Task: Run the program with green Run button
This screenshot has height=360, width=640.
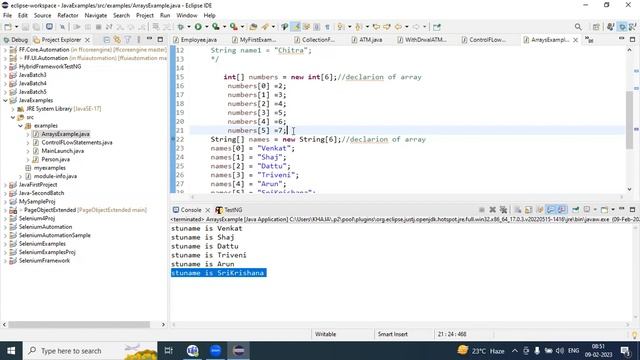Action: 198,27
